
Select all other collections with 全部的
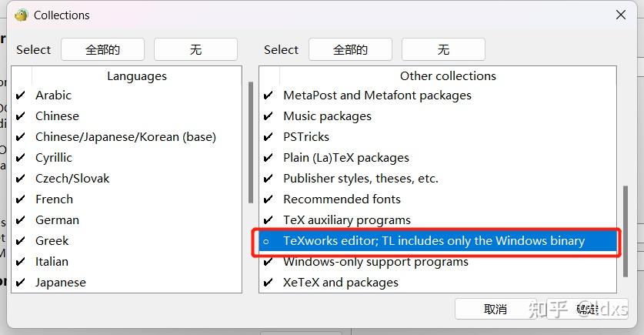[x=350, y=49]
